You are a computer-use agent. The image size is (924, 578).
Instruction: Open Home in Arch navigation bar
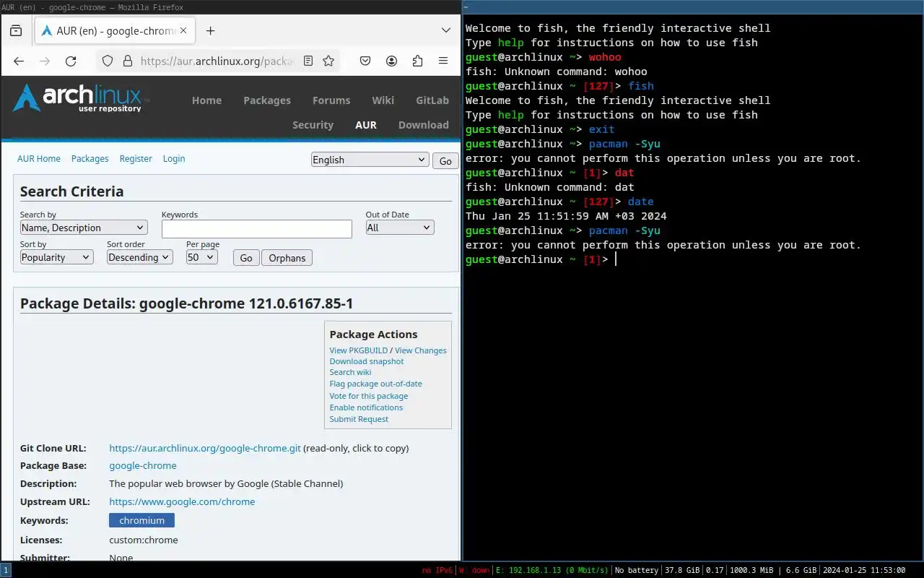(x=206, y=100)
